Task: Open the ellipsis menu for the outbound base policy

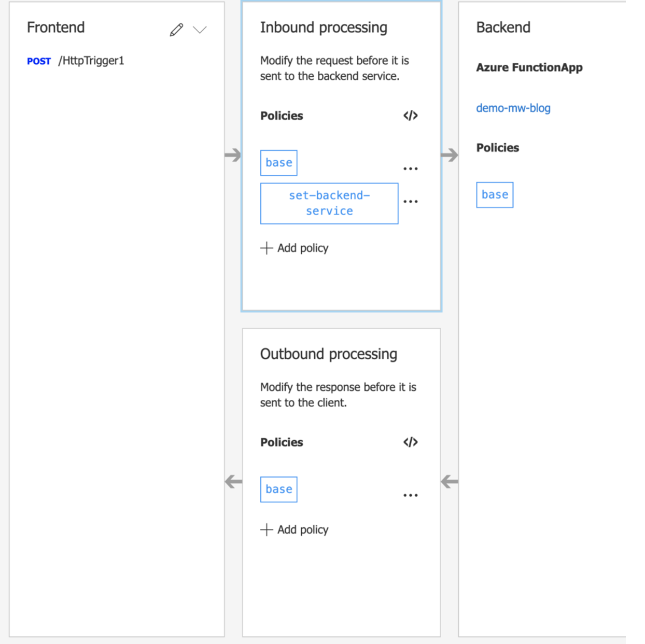Action: (410, 494)
